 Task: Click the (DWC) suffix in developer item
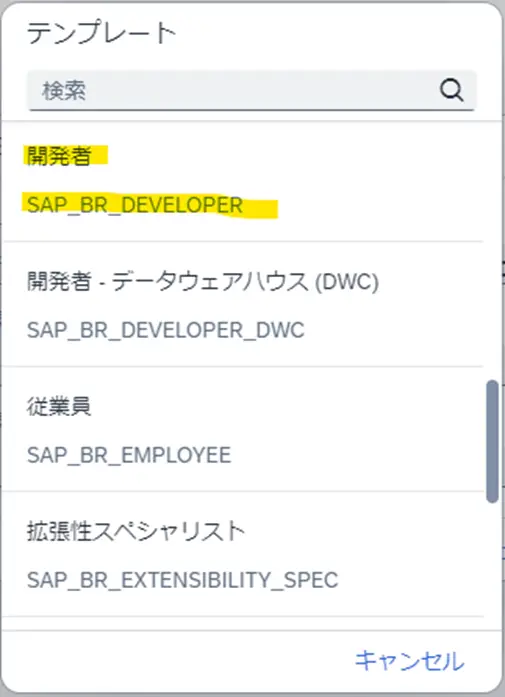347,282
